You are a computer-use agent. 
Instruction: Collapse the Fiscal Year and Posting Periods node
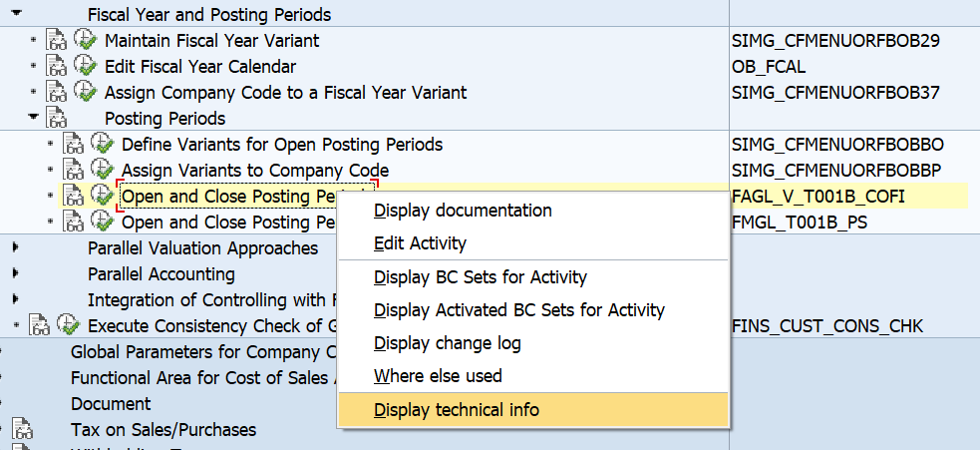[17, 14]
